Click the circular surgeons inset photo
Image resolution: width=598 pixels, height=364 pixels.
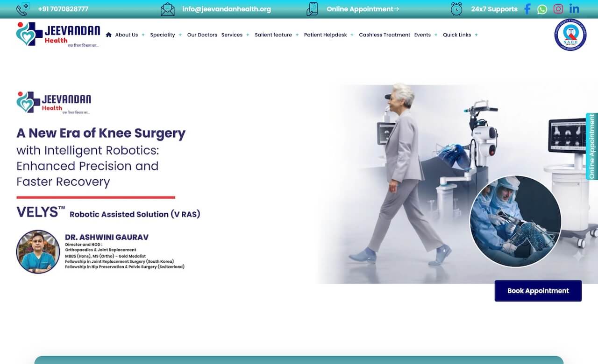point(515,221)
